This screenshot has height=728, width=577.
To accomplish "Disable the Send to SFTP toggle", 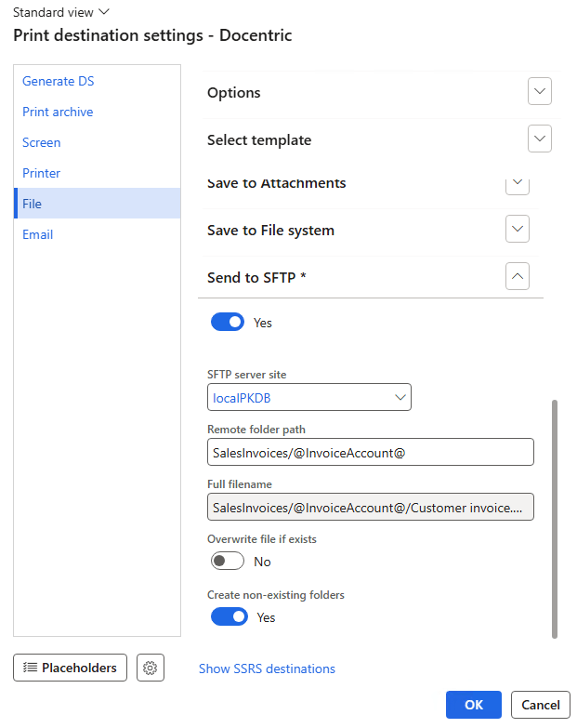I will pyautogui.click(x=228, y=323).
